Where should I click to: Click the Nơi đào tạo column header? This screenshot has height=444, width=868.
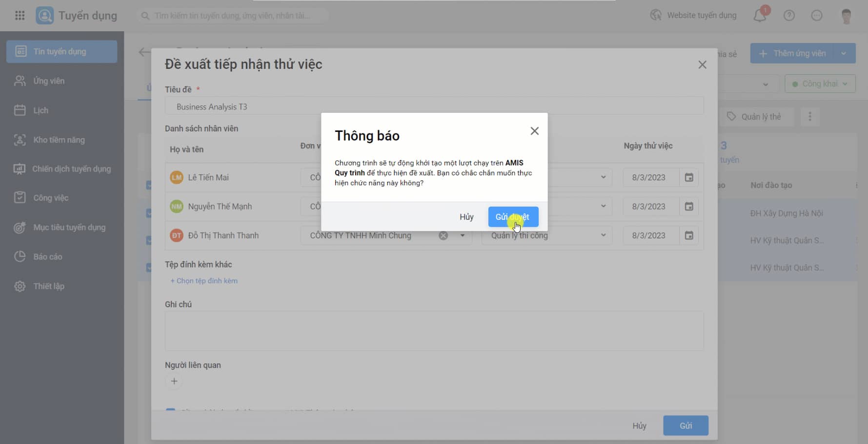(x=771, y=185)
